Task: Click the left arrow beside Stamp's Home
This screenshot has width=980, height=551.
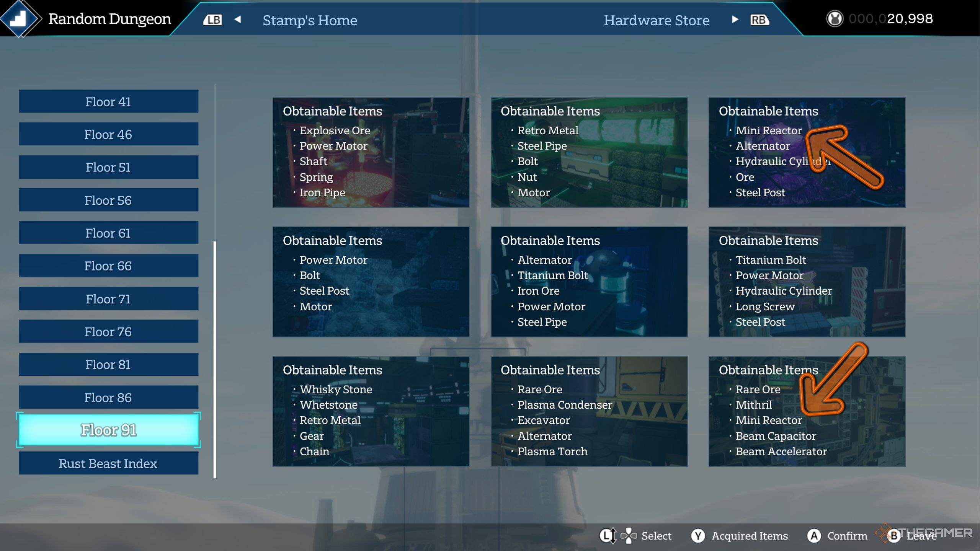Action: 238,19
